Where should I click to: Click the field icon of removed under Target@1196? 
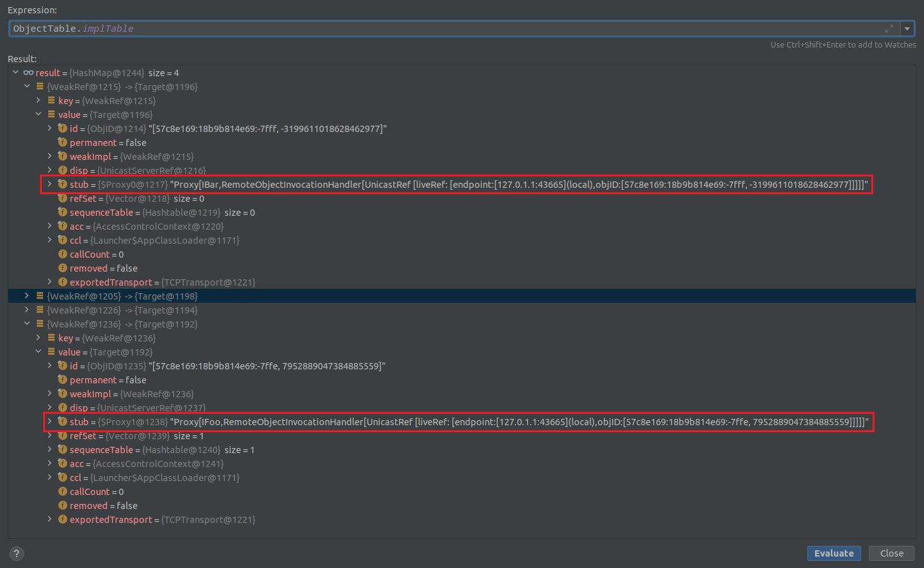tap(62, 268)
